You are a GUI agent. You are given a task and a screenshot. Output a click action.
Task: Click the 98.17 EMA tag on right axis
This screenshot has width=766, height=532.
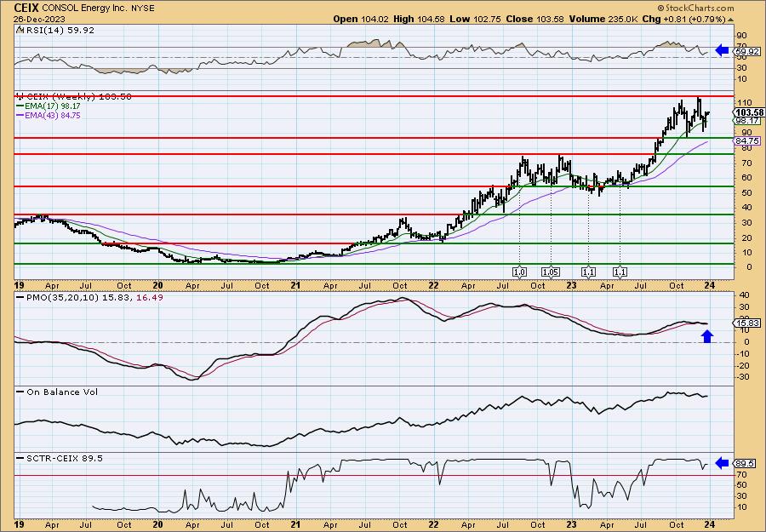pos(747,121)
